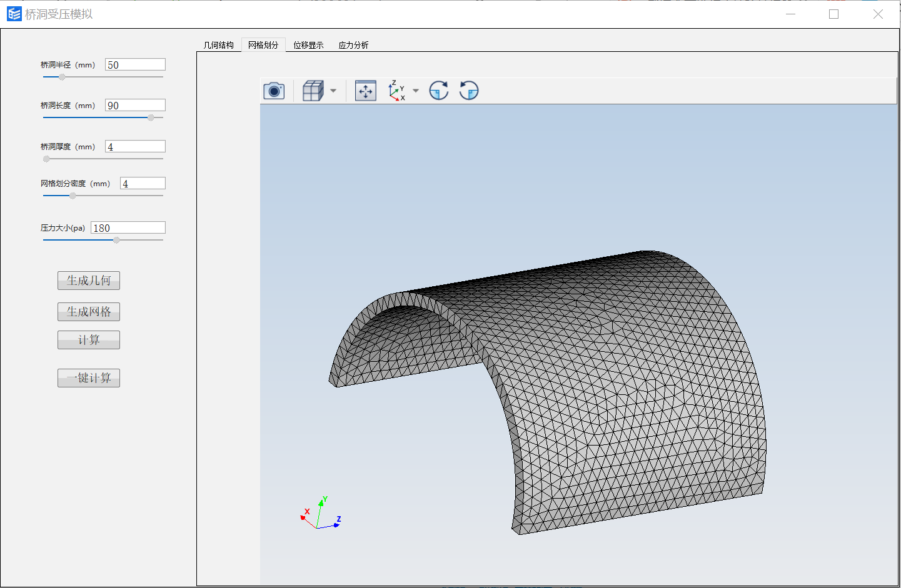
Task: Click the 网格划分密度 input field
Action: pos(143,183)
